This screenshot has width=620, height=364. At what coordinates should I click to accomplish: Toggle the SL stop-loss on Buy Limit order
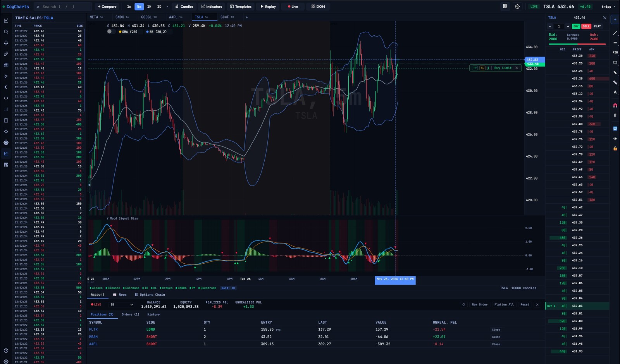[482, 68]
